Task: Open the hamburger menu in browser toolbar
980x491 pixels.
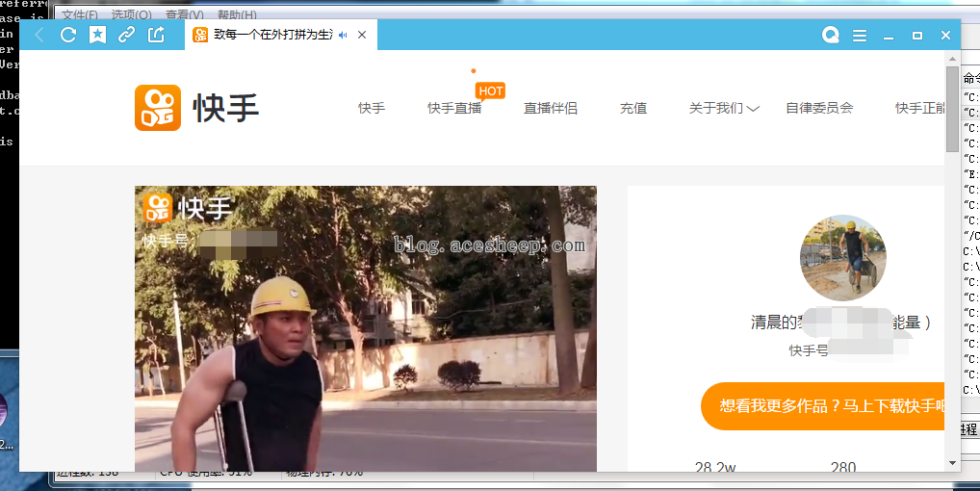Action: pos(860,36)
